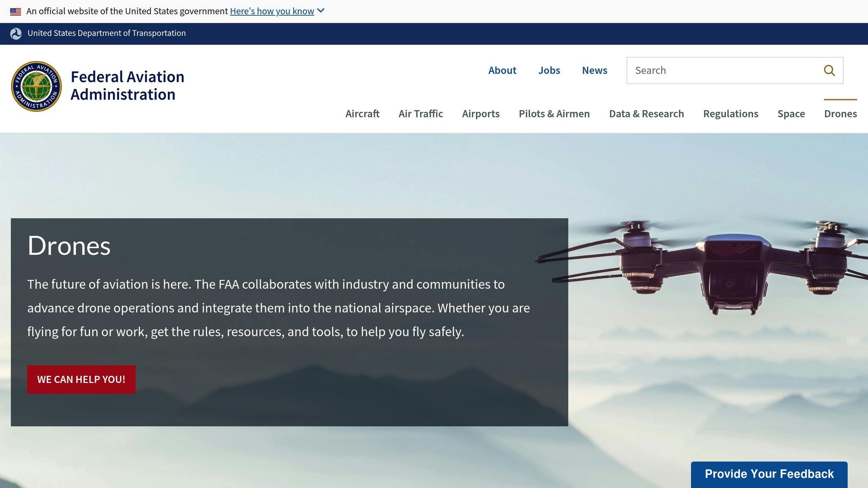
Task: Open the United States Department of Transportation link
Action: [106, 33]
